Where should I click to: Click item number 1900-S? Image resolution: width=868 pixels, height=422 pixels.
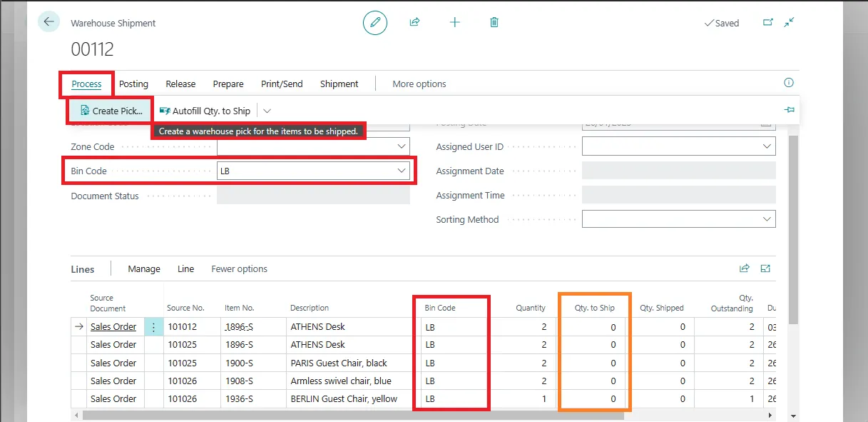pos(239,363)
